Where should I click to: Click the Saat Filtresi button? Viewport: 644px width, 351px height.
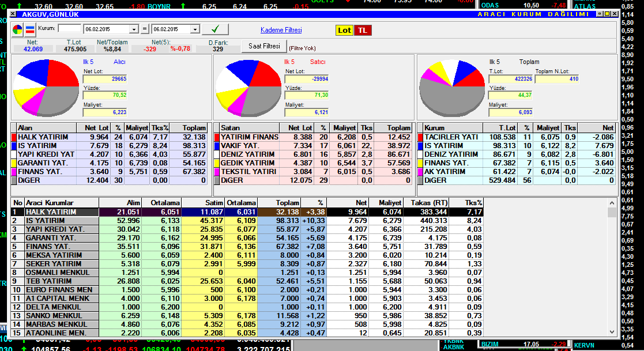click(x=264, y=46)
